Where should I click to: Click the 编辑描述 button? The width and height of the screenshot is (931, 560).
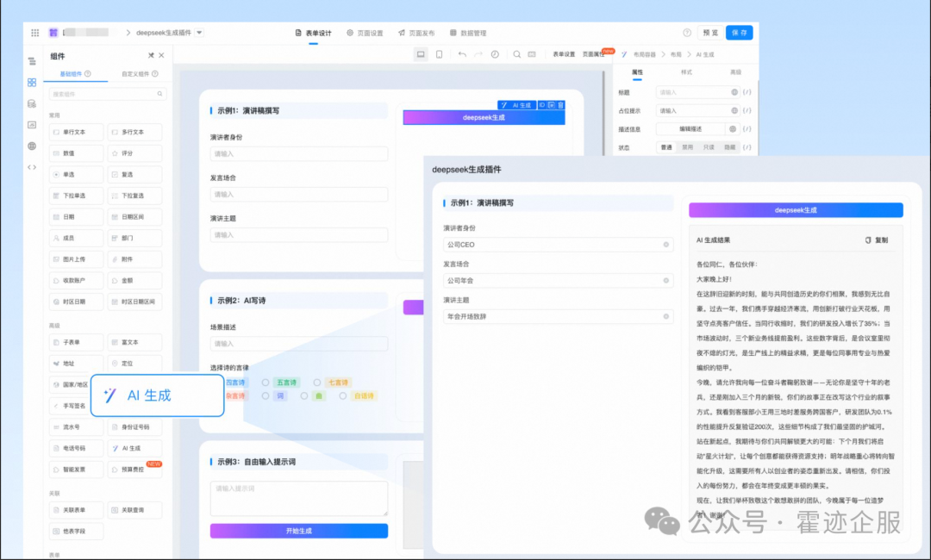690,128
